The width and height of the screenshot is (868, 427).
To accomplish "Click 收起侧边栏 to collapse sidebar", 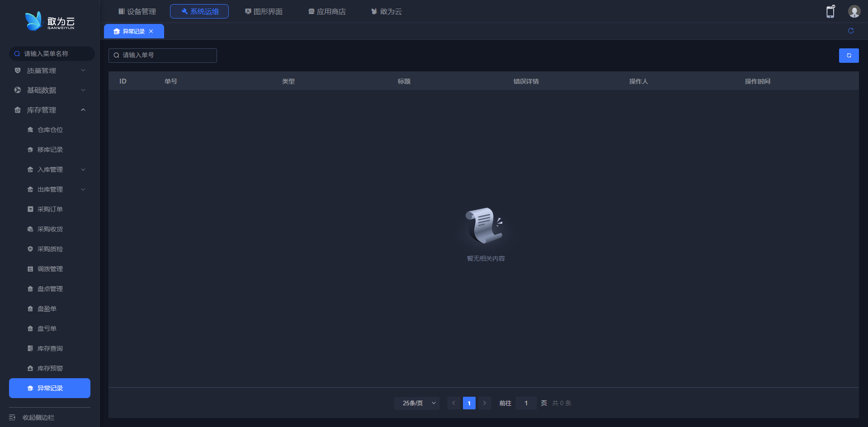I will (38, 418).
